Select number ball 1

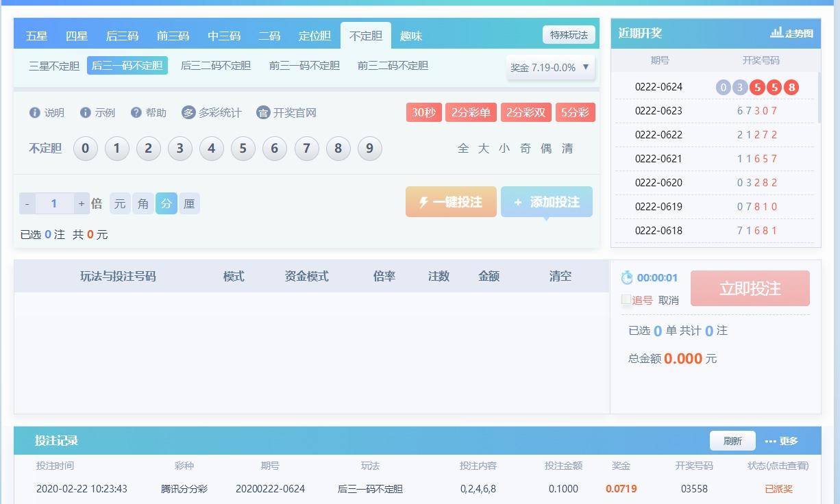coord(117,149)
